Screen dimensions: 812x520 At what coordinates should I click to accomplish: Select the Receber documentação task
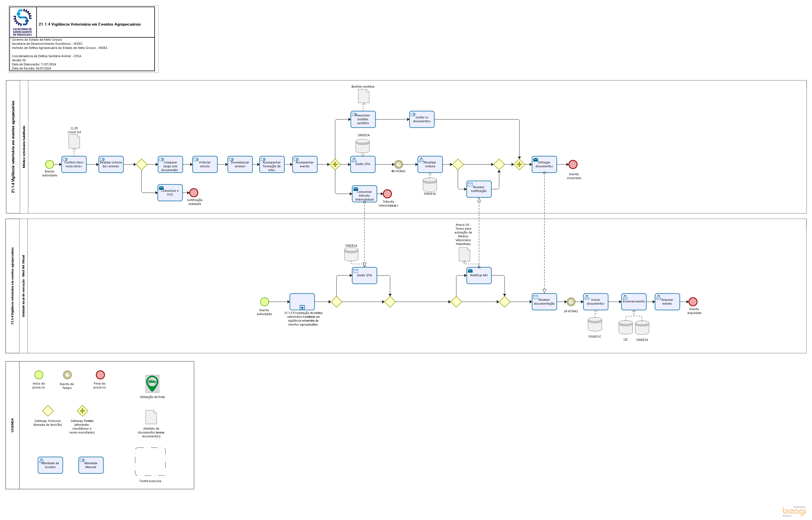coord(544,302)
